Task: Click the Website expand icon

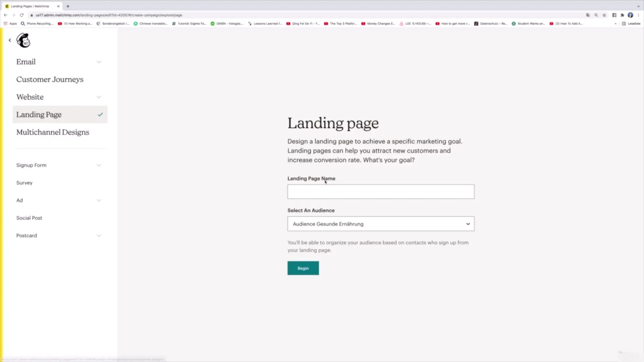Action: click(x=98, y=97)
